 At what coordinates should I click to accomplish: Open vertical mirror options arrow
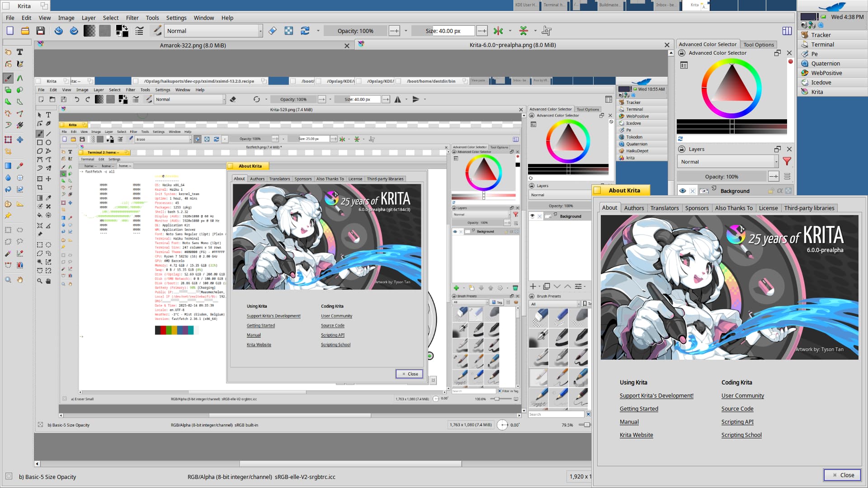535,31
